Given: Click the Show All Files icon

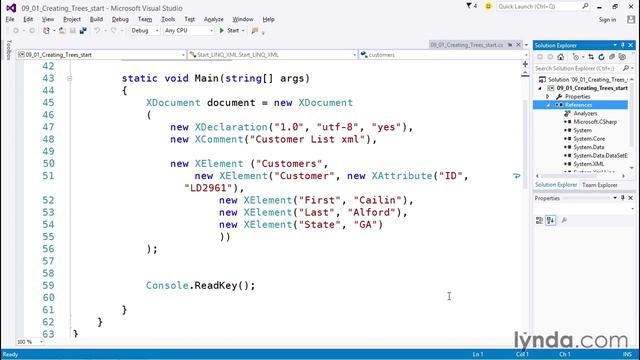Looking at the screenshot, I should (622, 57).
